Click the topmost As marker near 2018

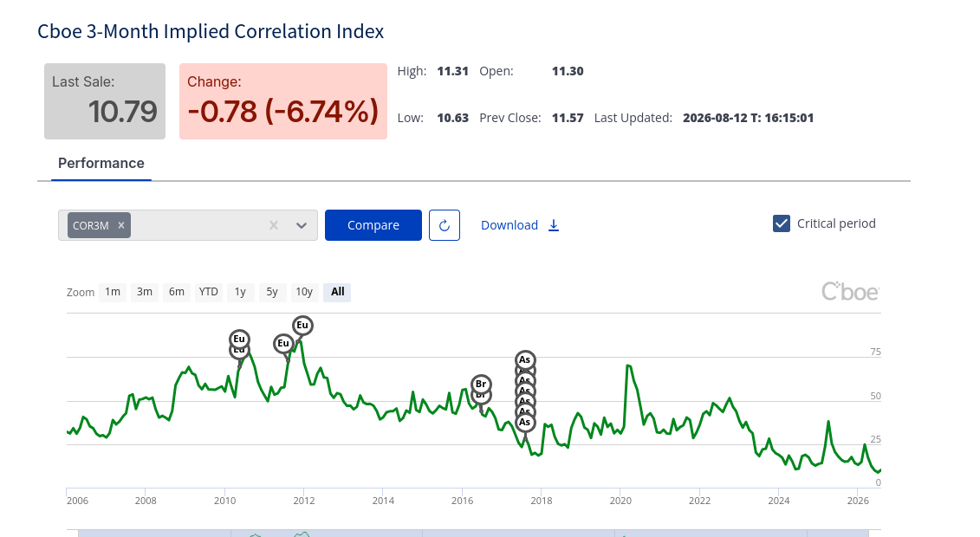525,359
